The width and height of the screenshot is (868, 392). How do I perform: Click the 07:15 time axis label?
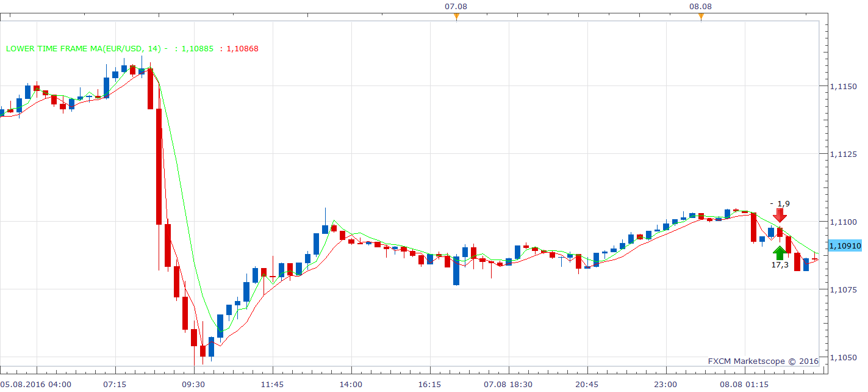point(115,385)
